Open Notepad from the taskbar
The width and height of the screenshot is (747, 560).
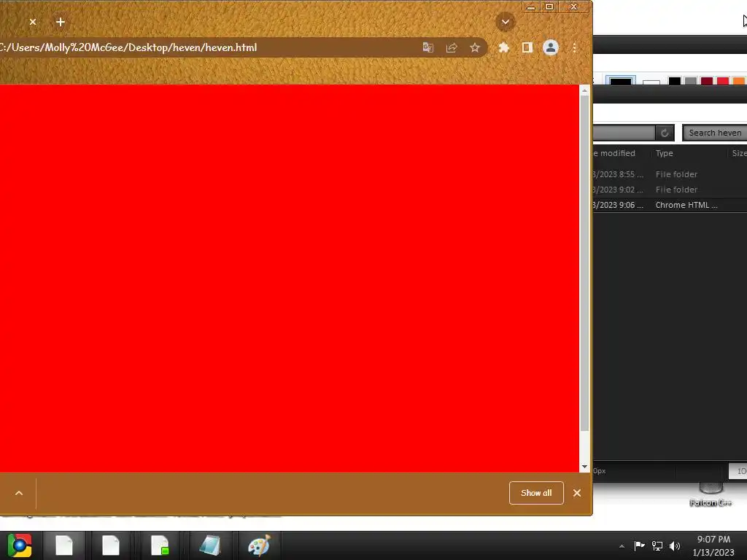[x=210, y=545]
